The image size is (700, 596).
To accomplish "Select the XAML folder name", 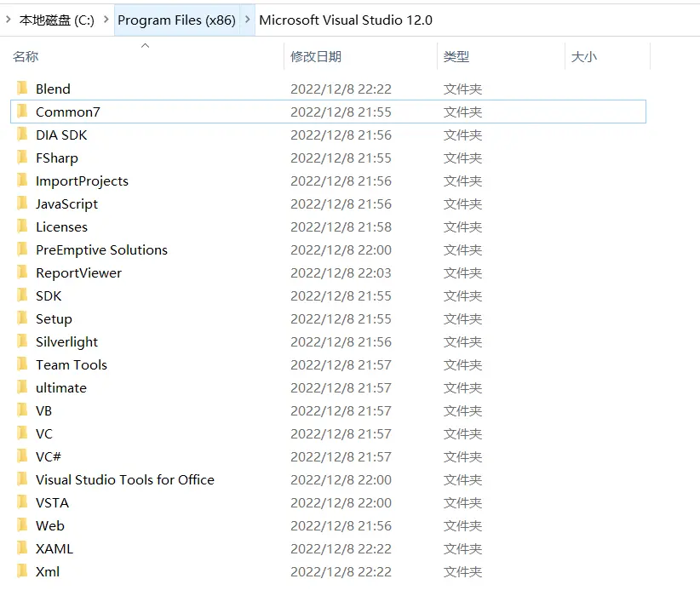I will (x=55, y=548).
